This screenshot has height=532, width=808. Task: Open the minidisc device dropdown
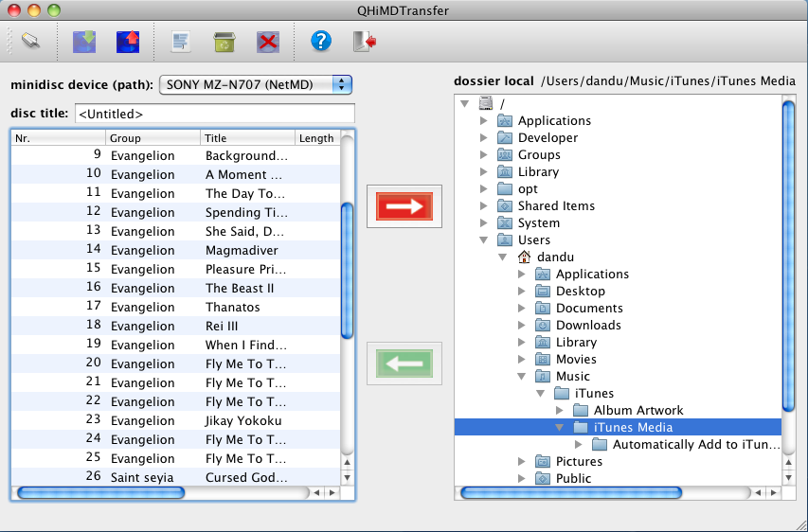point(256,85)
